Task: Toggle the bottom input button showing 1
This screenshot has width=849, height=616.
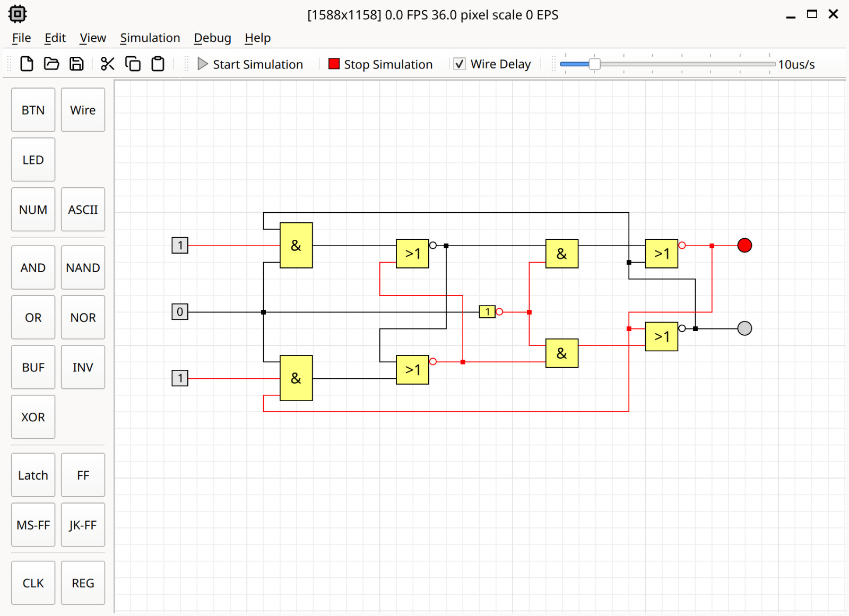Action: 180,378
